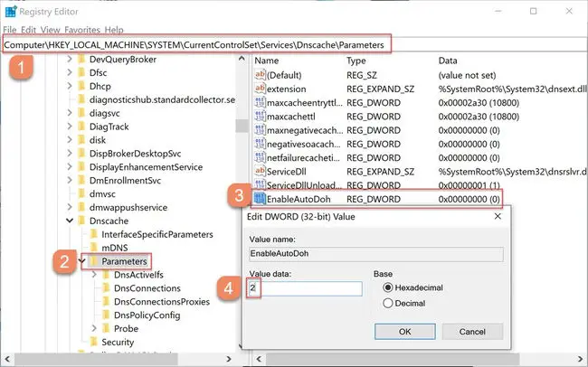588x367 pixels.
Task: Click the extension value's string icon
Action: point(260,89)
